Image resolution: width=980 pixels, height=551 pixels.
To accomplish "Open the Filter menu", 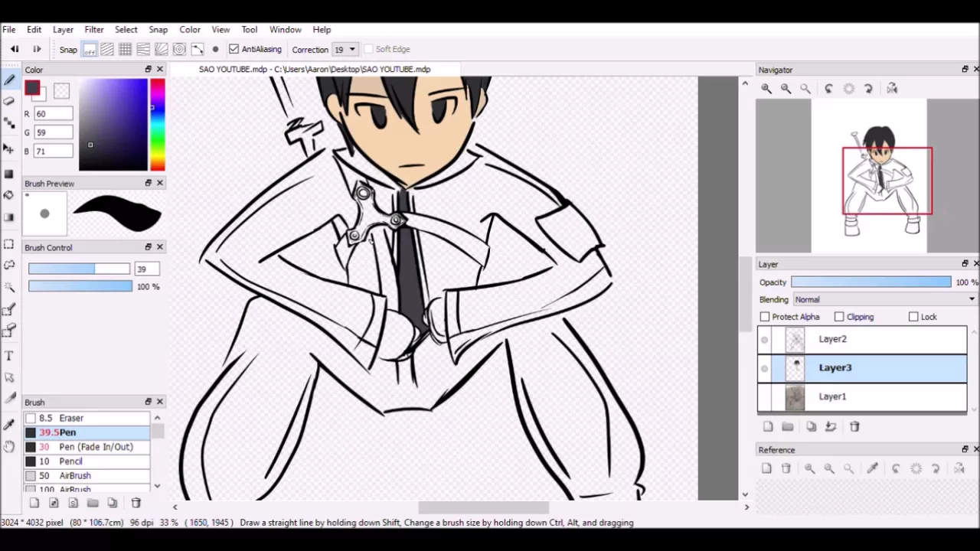I will coord(94,29).
